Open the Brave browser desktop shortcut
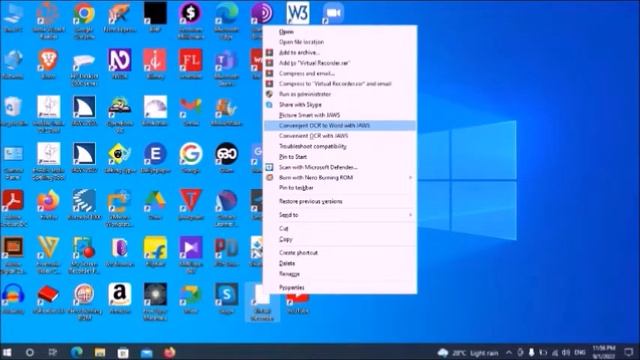The width and height of the screenshot is (640, 360). [x=48, y=64]
